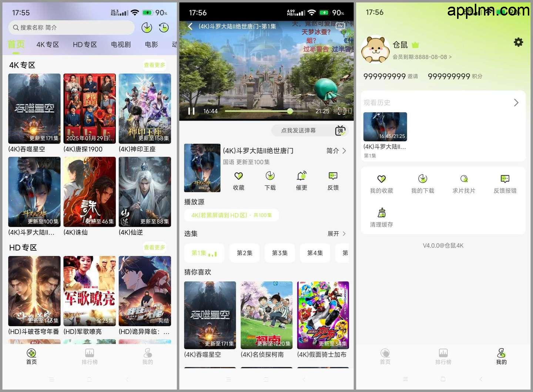Pause the playing video
The image size is (533, 392).
coord(191,111)
